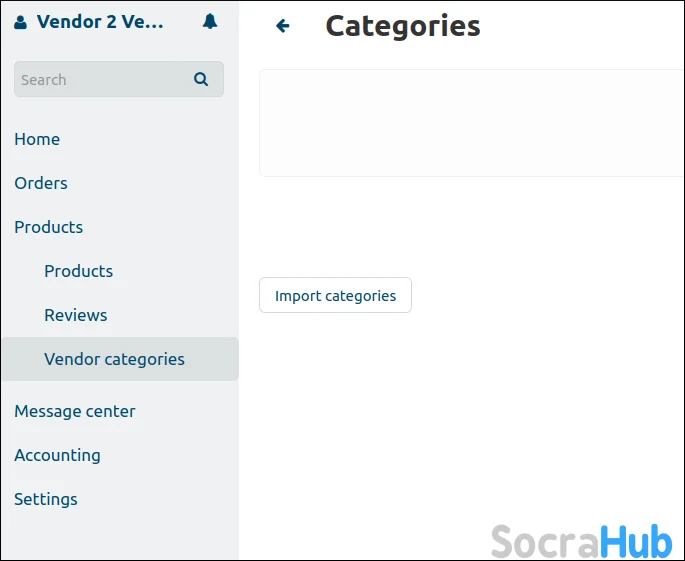Open Message center
The width and height of the screenshot is (685, 561).
[x=75, y=411]
